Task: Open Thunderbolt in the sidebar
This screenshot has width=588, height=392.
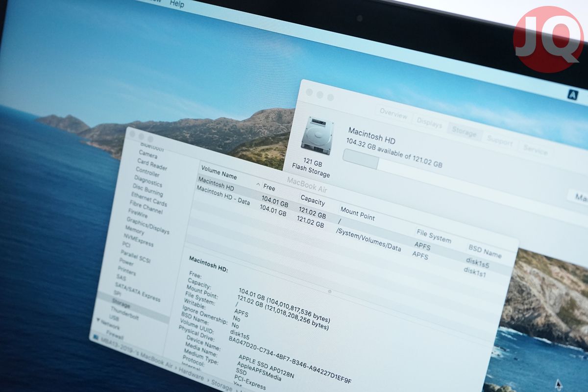Action: tap(124, 314)
